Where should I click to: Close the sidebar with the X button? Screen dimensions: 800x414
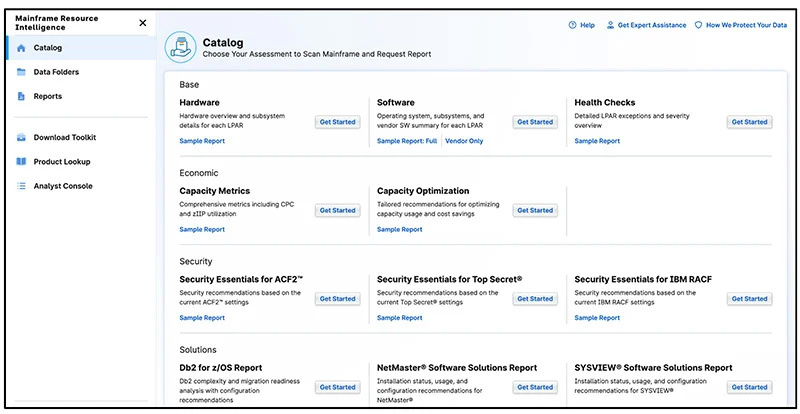tap(143, 23)
